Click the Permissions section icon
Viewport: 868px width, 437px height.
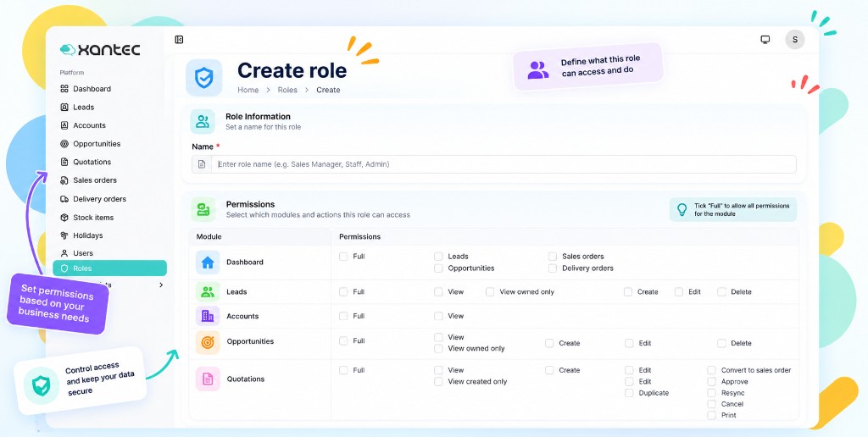point(203,209)
